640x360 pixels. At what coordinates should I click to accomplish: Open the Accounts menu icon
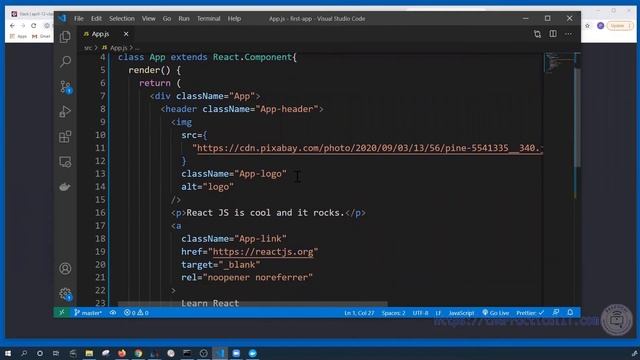65,269
